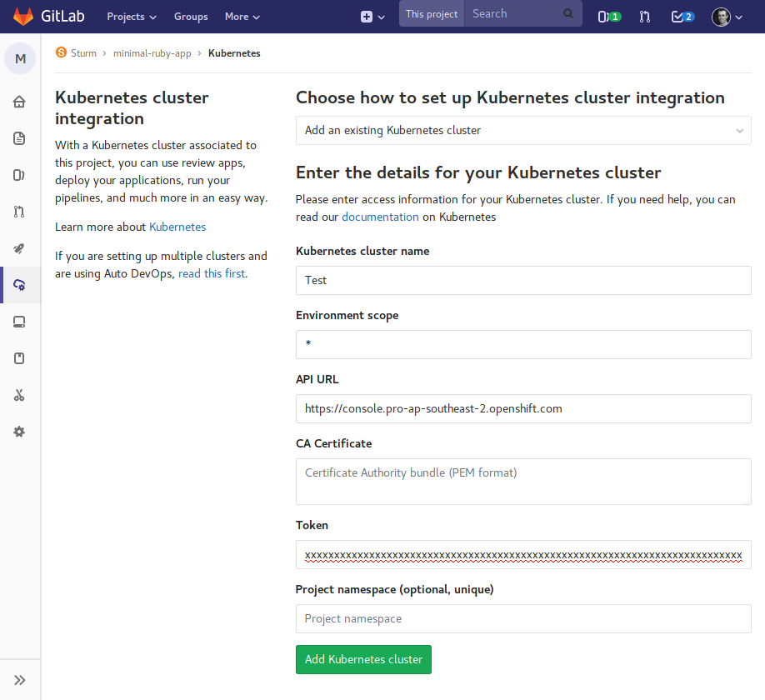Screen dimensions: 765x700
Task: View assigned issues badge showing 1
Action: click(x=607, y=14)
